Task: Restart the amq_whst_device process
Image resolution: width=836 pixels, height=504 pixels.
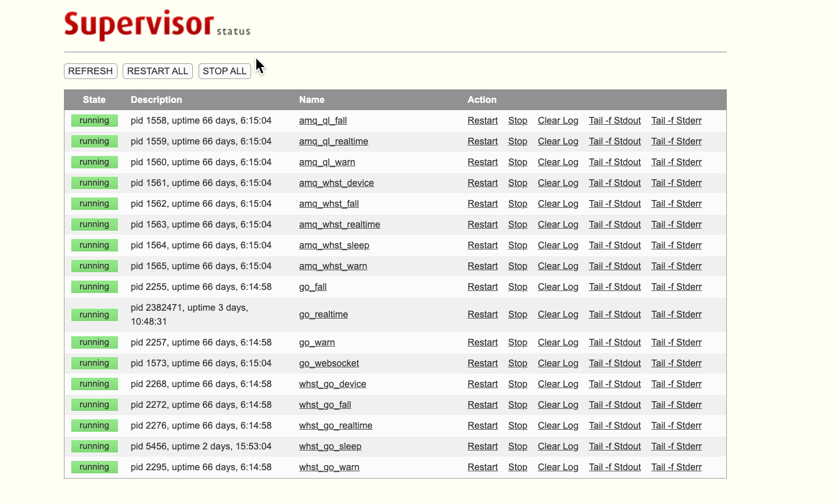Action: [482, 183]
